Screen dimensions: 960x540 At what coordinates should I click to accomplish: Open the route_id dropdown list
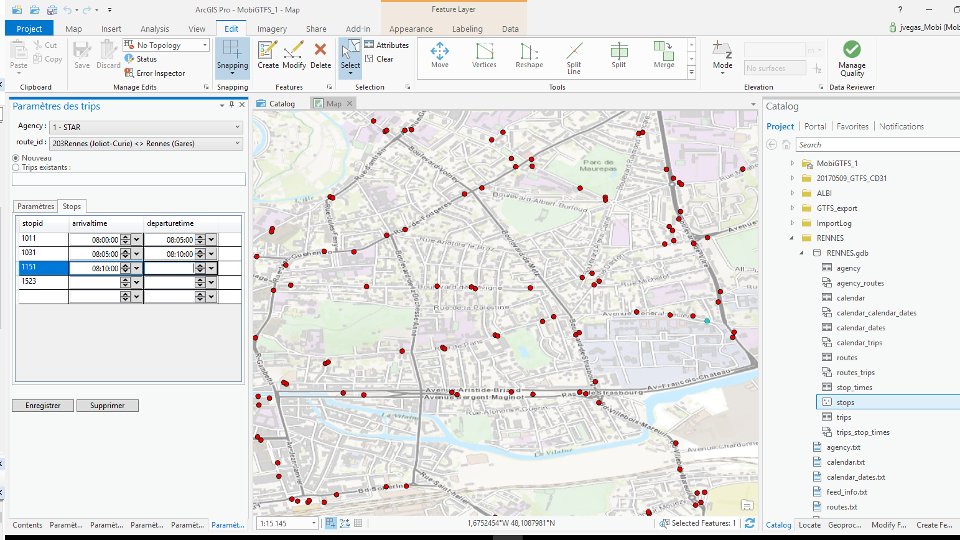146,143
